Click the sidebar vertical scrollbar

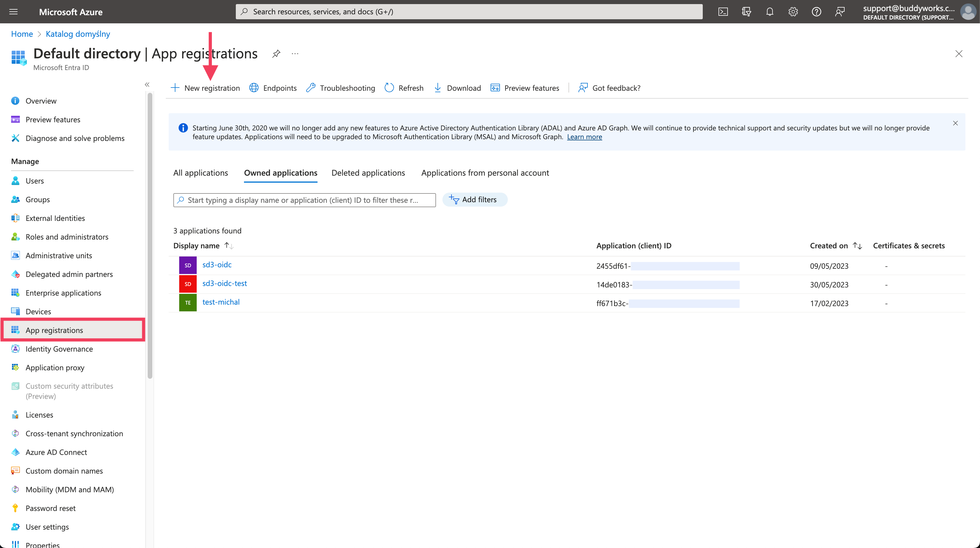click(150, 236)
